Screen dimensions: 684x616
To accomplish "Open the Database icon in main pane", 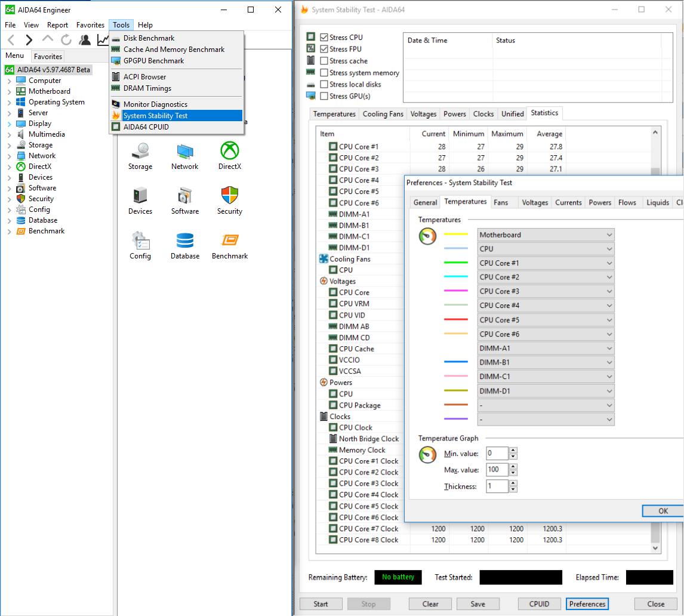I will point(184,245).
